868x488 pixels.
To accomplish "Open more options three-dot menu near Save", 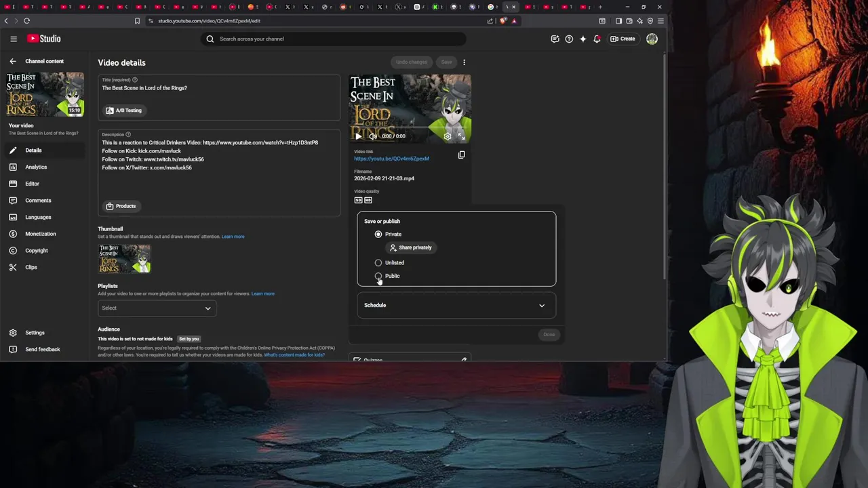I will [x=464, y=62].
